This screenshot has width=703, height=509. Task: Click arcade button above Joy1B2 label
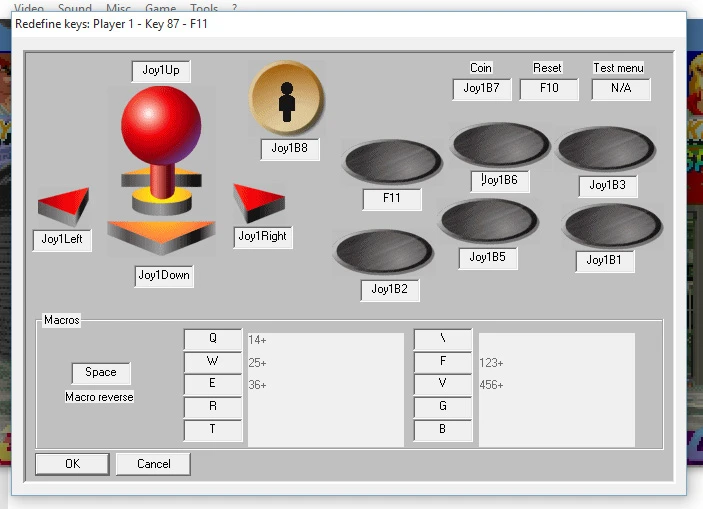384,252
